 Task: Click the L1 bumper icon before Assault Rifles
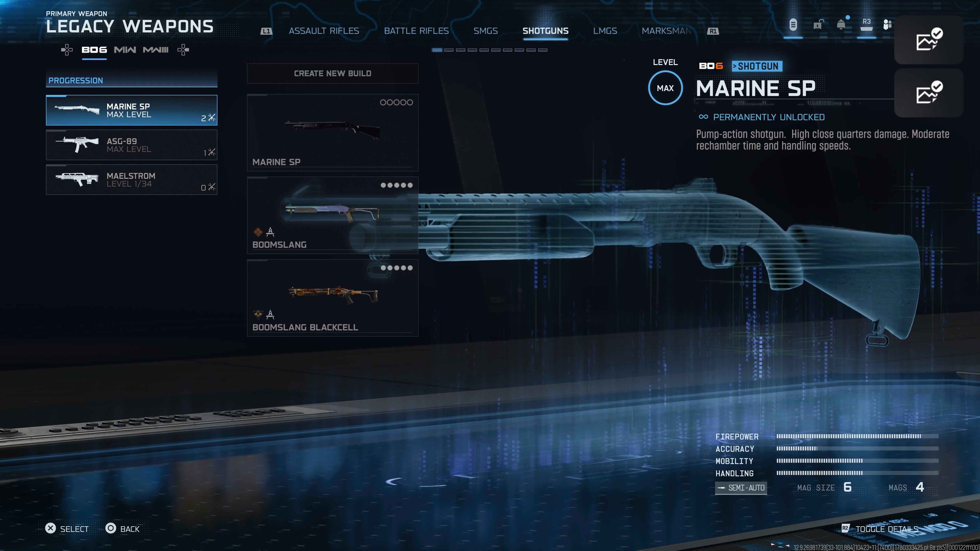point(266,31)
